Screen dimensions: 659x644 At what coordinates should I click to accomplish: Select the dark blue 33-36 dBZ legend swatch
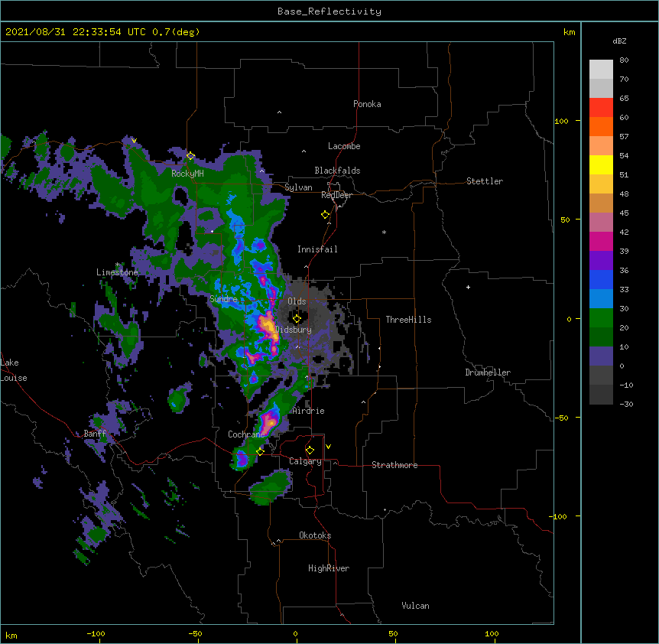pyautogui.click(x=601, y=279)
